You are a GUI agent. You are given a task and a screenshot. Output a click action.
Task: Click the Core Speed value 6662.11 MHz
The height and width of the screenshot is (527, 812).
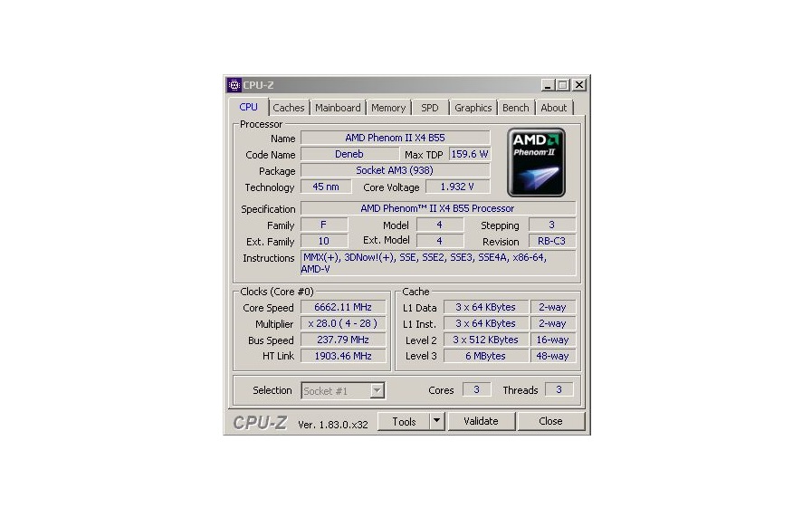click(x=343, y=307)
